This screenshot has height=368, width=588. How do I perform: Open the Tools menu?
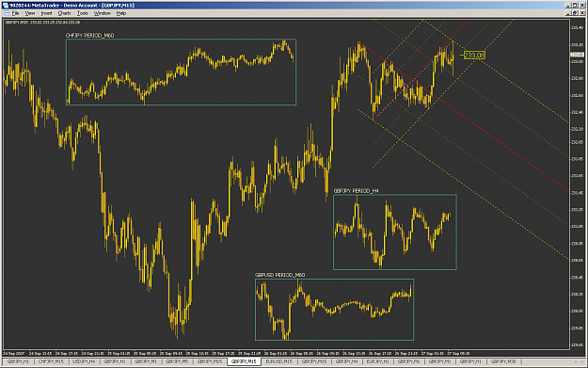click(82, 13)
